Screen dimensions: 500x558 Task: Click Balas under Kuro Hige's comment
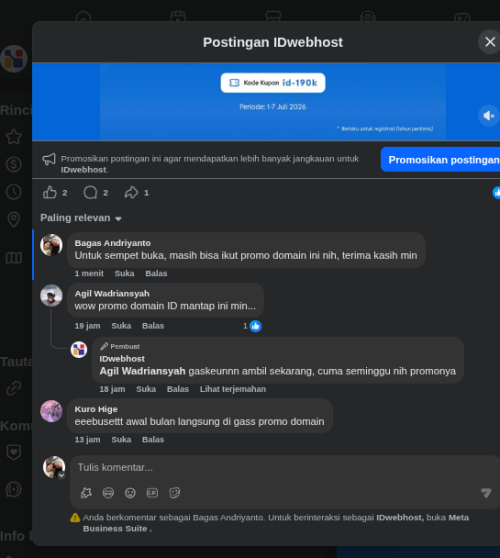tap(153, 439)
